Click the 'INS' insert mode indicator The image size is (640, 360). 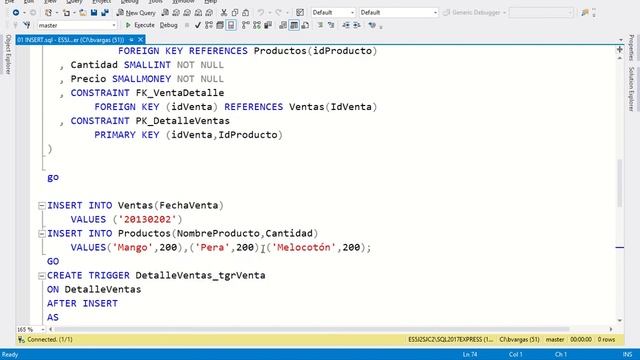tap(627, 354)
